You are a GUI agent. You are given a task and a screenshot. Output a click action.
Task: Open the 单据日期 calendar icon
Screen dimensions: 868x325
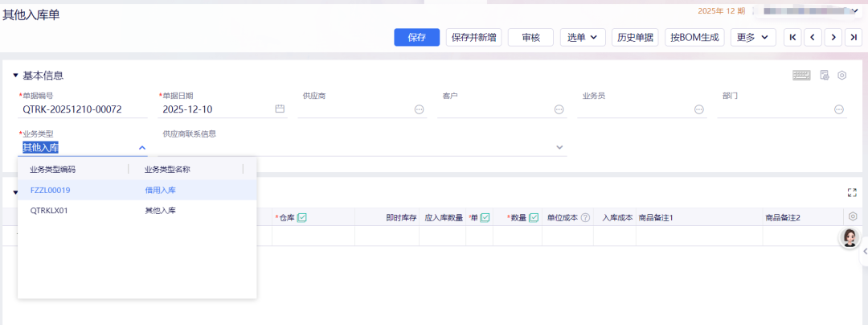(x=280, y=109)
